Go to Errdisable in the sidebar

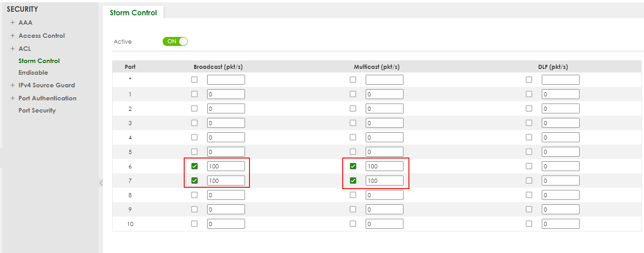pyautogui.click(x=33, y=72)
